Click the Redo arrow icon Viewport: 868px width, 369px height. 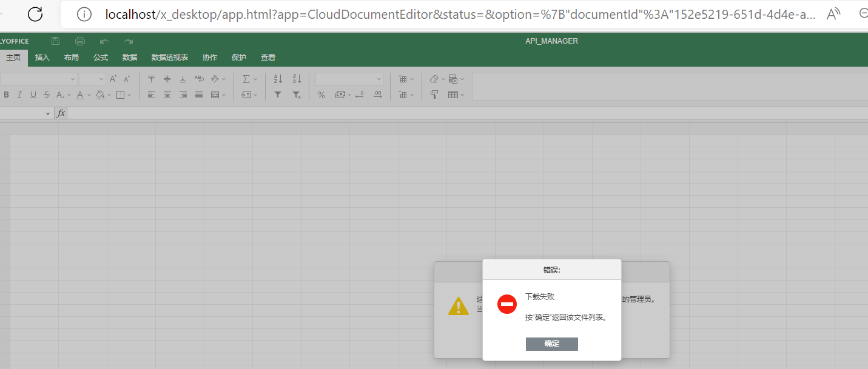pyautogui.click(x=129, y=41)
